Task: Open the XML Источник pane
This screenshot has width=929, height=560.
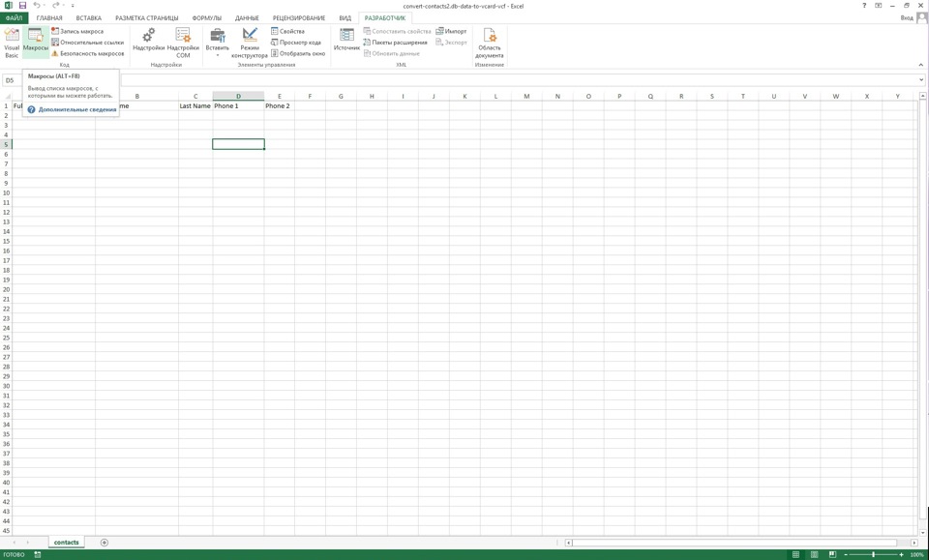Action: [x=346, y=40]
